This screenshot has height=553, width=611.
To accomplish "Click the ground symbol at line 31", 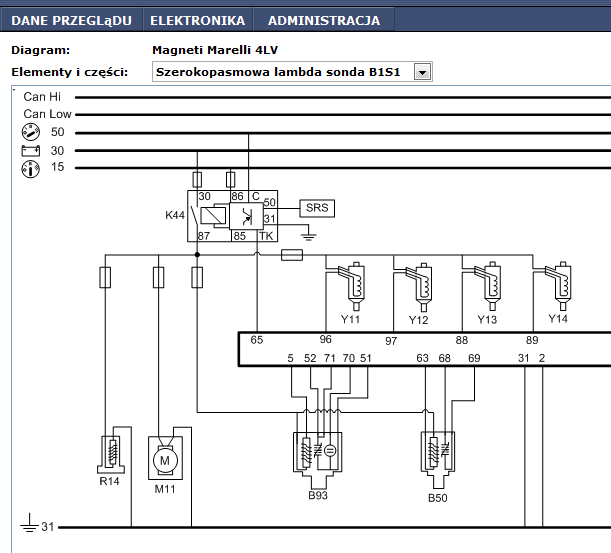I will 30,523.
